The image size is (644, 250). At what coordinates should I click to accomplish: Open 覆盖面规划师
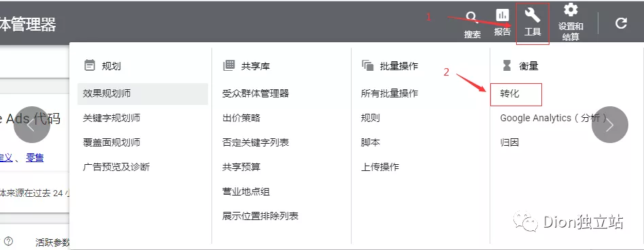click(x=112, y=142)
